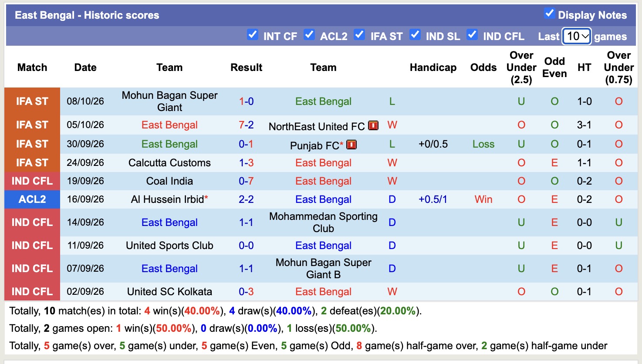This screenshot has width=642, height=364.
Task: Toggle the IFA ST filter checkbox
Action: click(x=359, y=34)
